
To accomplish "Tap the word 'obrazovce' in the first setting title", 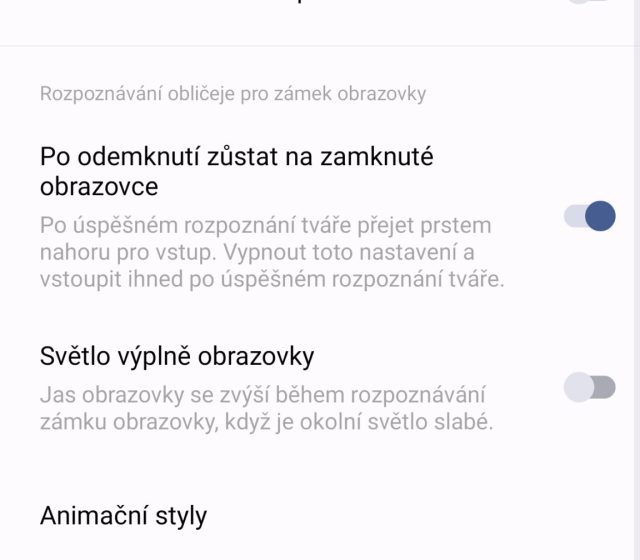I will 99,187.
